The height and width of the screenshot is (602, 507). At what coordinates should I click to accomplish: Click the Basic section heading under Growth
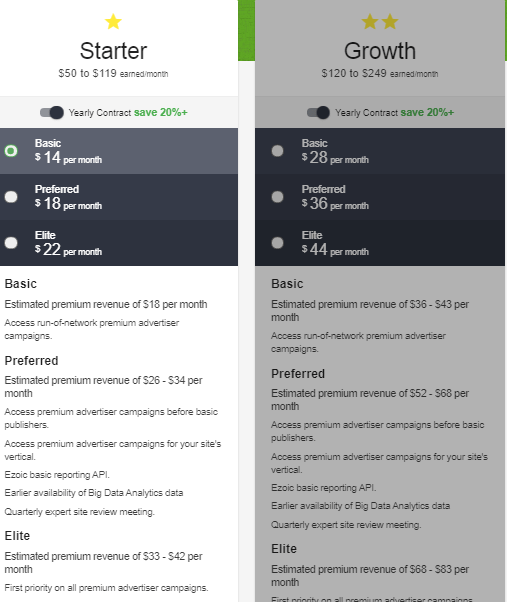287,284
